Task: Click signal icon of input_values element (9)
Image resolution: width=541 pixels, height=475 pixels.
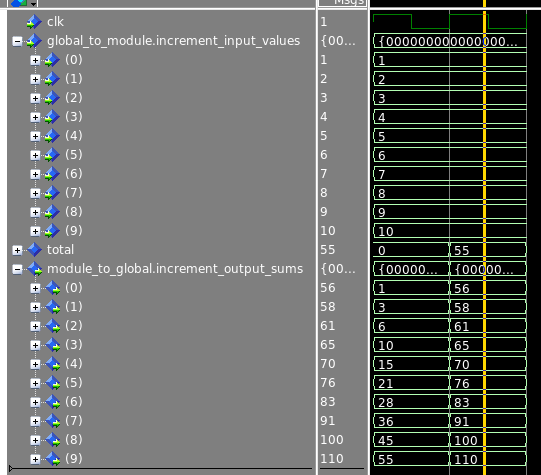Action: click(52, 231)
